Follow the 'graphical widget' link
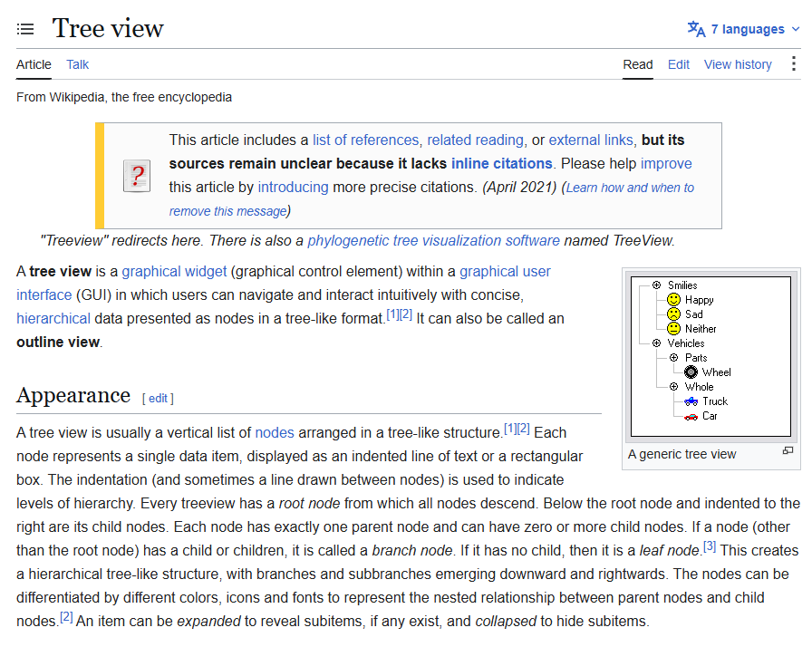812x647 pixels. point(174,272)
